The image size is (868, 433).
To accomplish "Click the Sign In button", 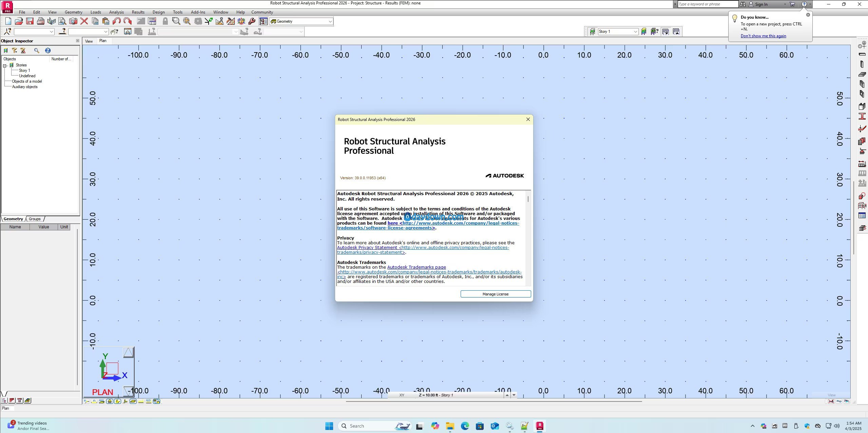I will 761,4.
